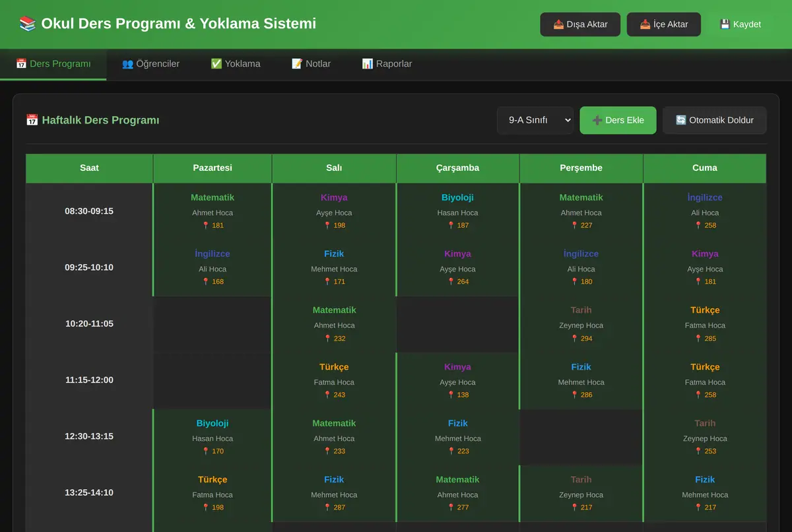Click the location pin for room 243
792x532 pixels.
point(327,395)
